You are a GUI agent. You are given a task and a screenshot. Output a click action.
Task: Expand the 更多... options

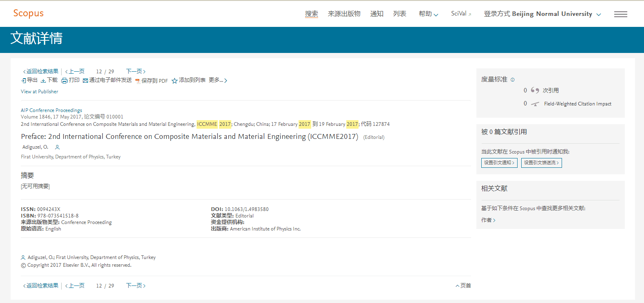click(x=218, y=80)
